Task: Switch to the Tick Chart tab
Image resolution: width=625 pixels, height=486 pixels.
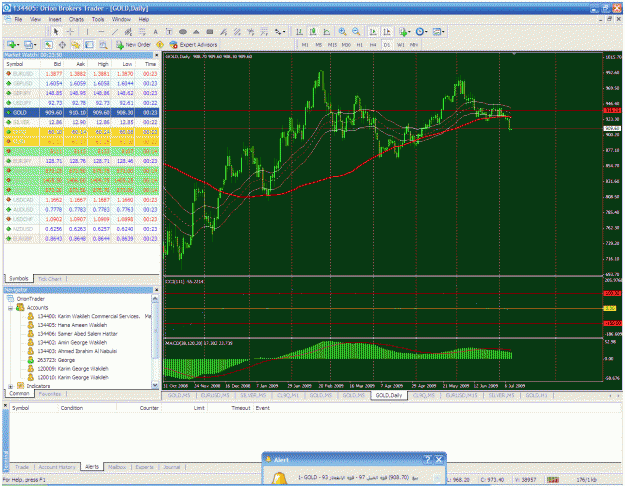Action: tap(50, 279)
